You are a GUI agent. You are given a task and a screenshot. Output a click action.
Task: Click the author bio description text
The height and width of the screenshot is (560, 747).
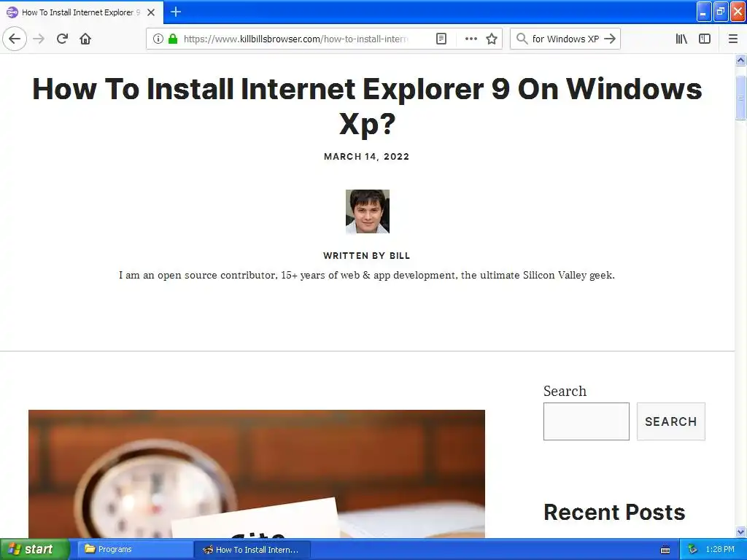367,275
